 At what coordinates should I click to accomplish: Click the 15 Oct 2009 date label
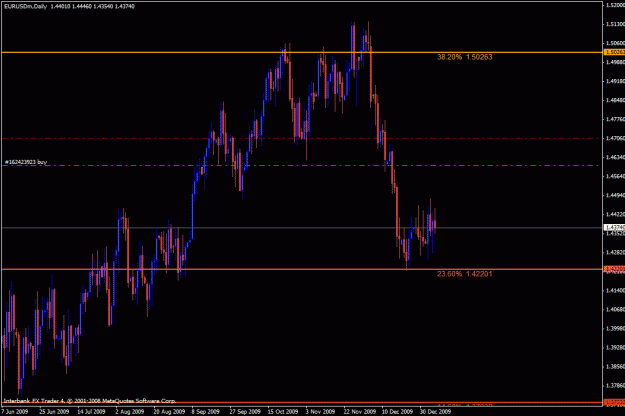283,411
